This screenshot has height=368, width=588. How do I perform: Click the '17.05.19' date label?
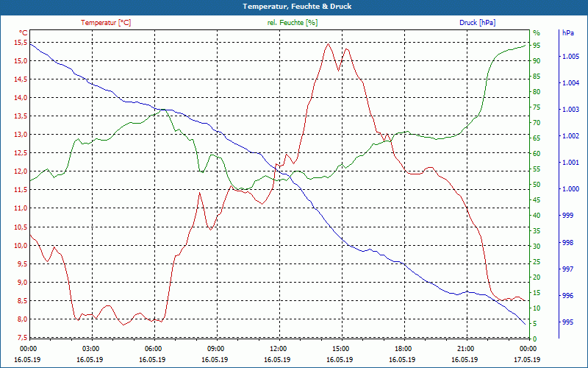[528, 359]
